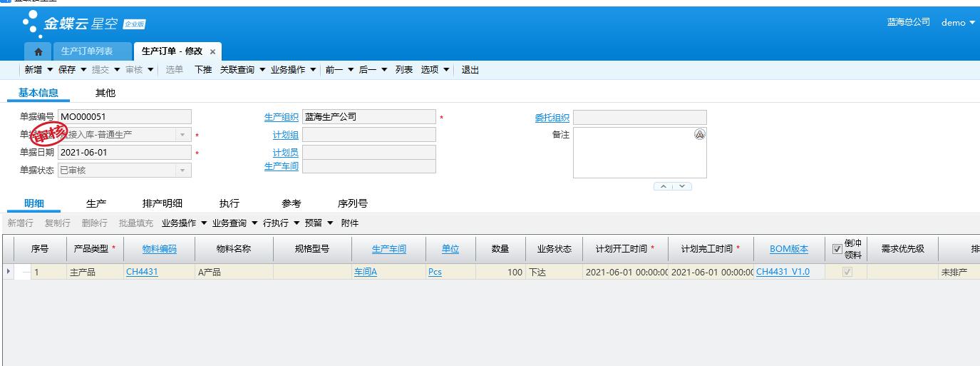Click the 批量填充 button
This screenshot has width=980, height=366.
[x=136, y=223]
